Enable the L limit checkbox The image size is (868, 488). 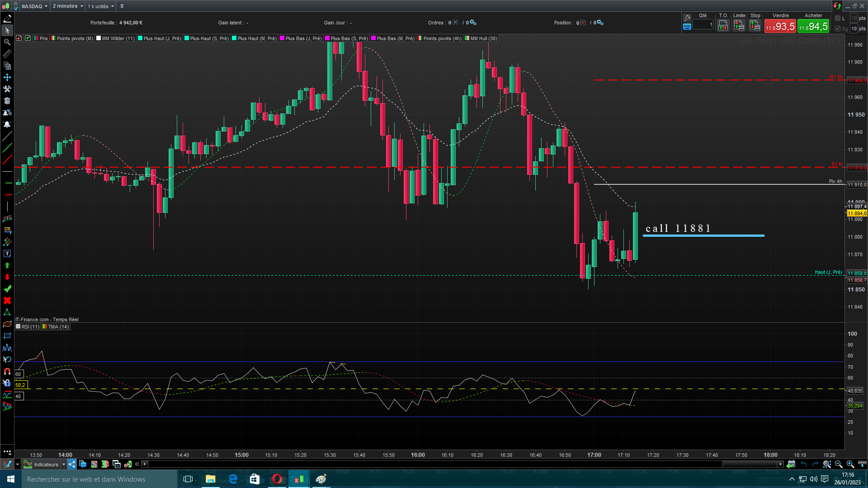tap(838, 19)
